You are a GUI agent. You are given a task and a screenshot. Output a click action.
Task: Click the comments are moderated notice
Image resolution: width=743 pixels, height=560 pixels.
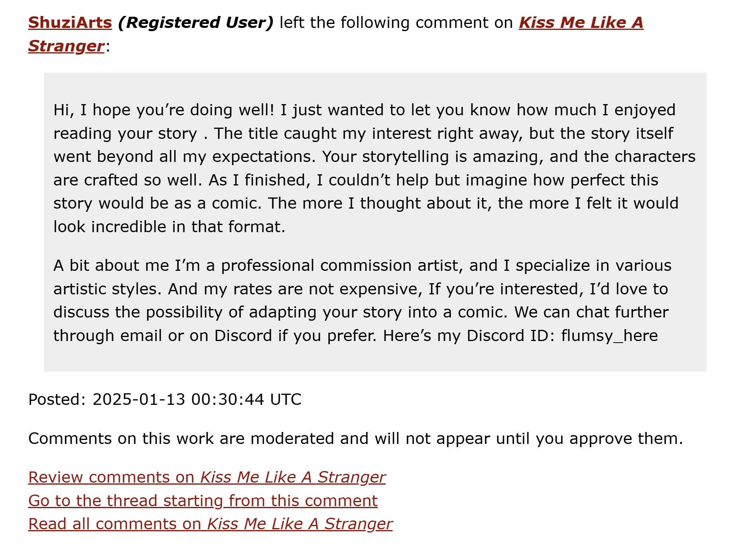[355, 439]
